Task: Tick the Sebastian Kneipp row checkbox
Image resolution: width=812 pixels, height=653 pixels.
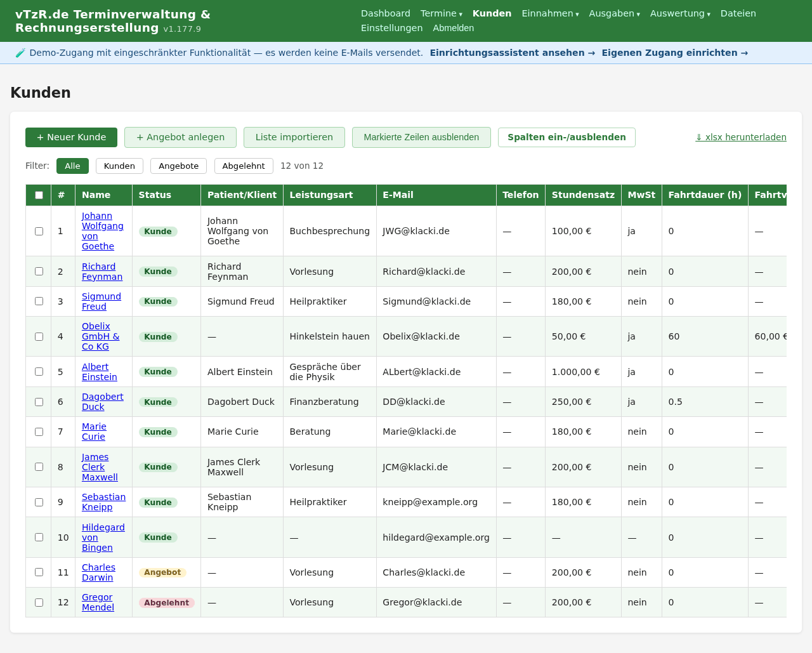Action: (39, 502)
